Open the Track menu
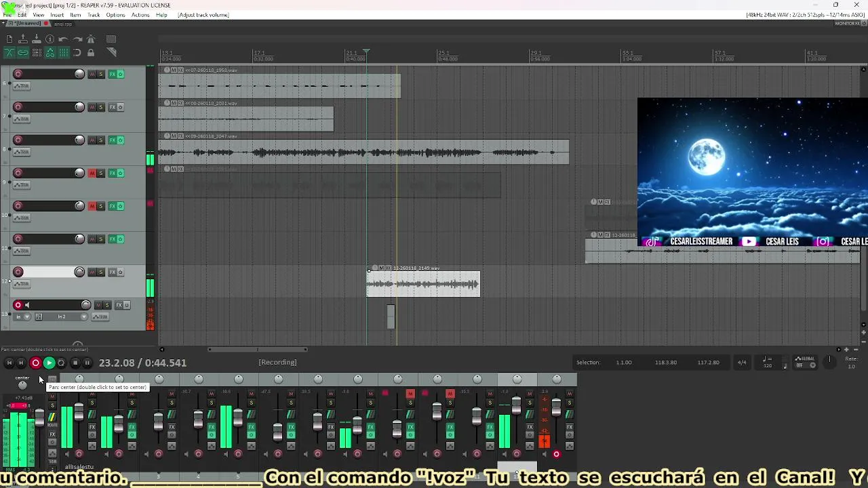Screen dimensions: 868x488 [x=94, y=15]
